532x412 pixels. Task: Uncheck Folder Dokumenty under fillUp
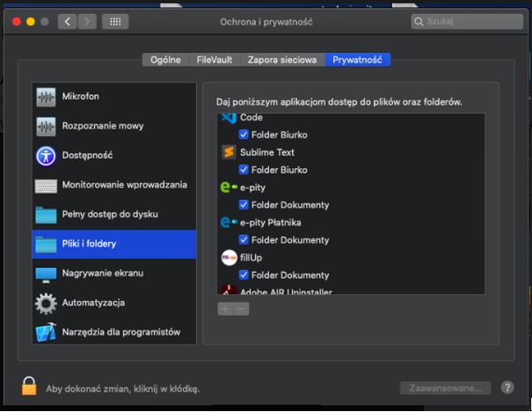pos(244,276)
